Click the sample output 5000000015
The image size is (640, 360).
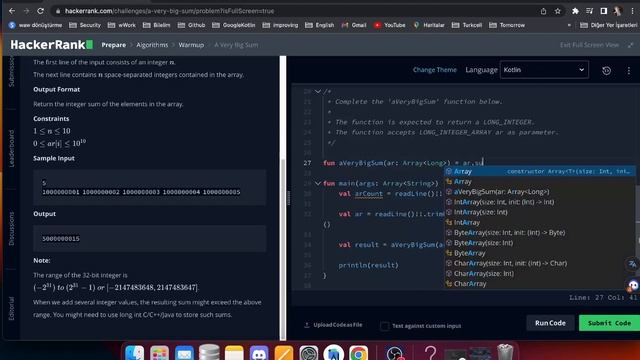pyautogui.click(x=61, y=239)
